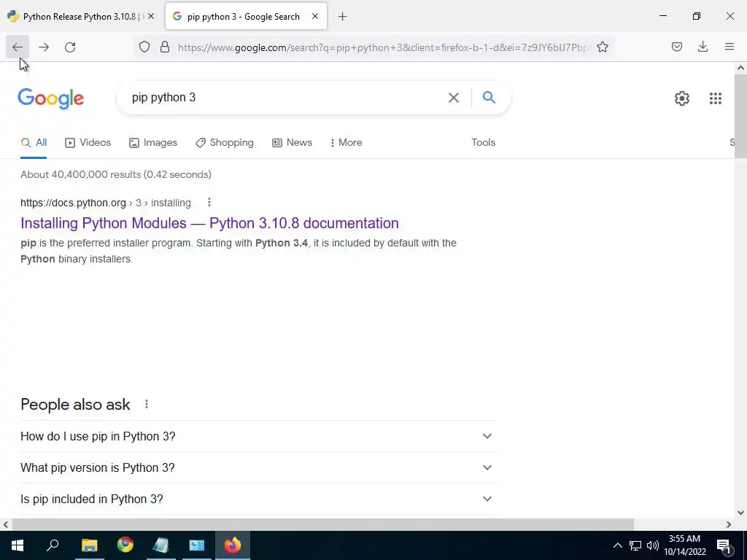Expand 'Is pip included in Python 3?'
The image size is (747, 560).
(258, 499)
